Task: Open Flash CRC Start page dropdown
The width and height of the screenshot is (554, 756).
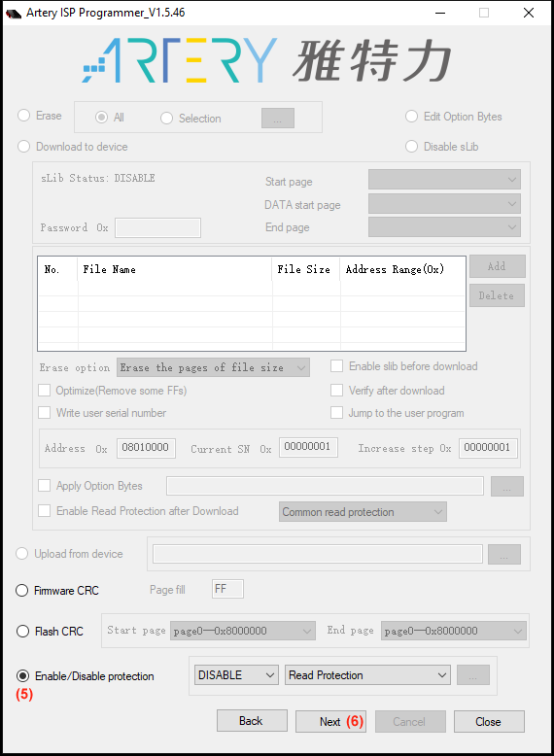Action: click(x=243, y=631)
